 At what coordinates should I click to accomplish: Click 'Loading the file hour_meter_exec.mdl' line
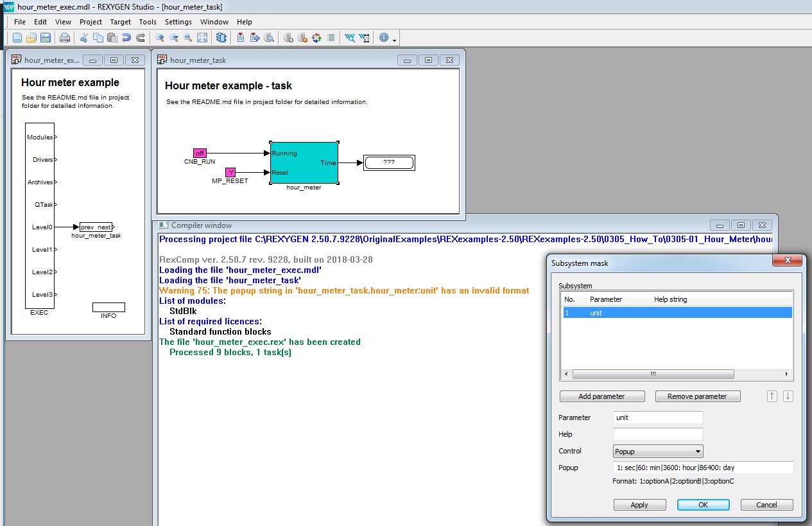pos(240,270)
